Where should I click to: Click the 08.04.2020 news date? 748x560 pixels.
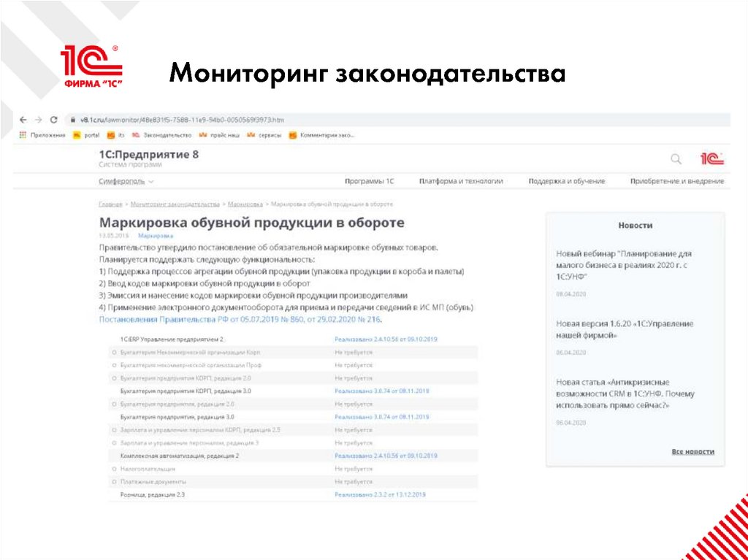coord(571,294)
